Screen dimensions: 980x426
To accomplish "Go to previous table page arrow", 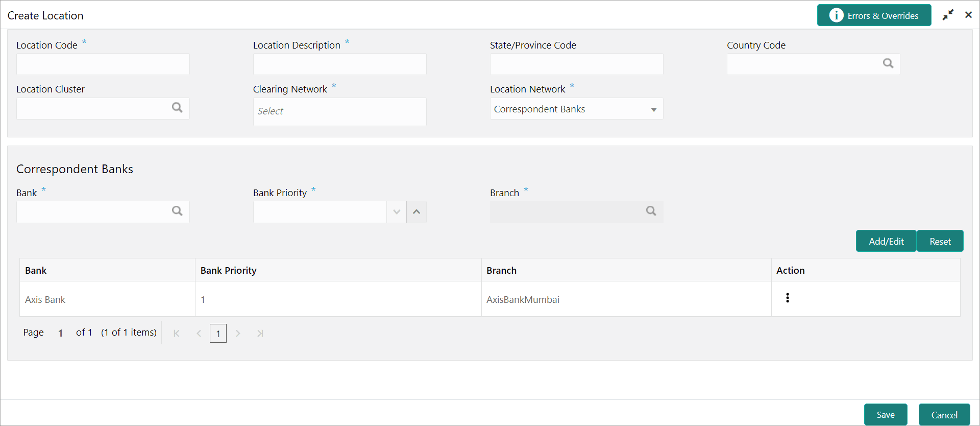I will click(199, 334).
